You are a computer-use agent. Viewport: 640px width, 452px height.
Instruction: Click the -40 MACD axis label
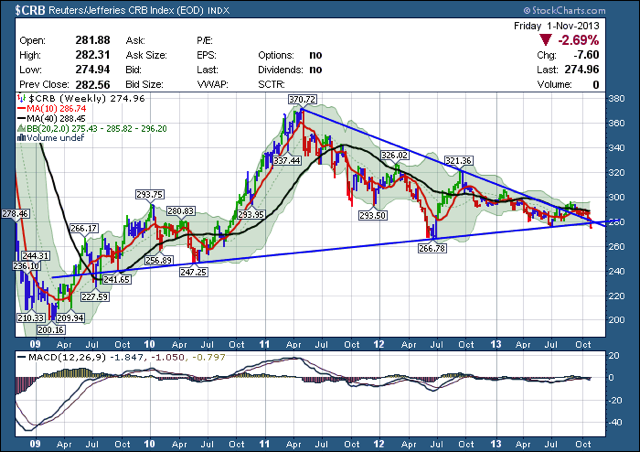pyautogui.click(x=616, y=422)
